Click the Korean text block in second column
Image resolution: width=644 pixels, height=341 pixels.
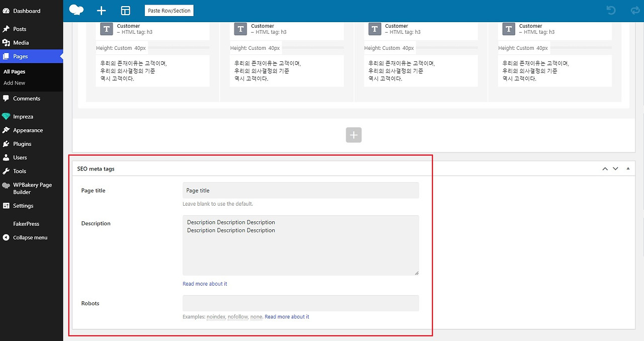click(x=287, y=71)
